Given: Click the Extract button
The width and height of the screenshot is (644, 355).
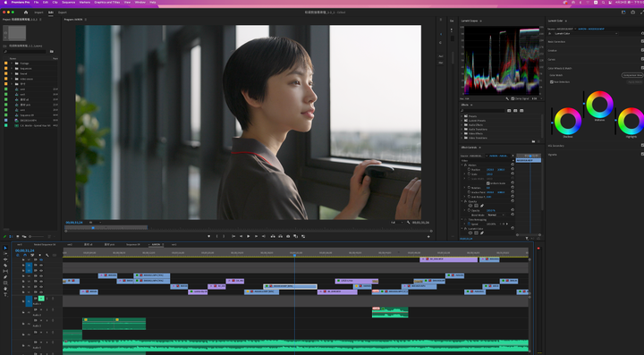Looking at the screenshot, I should tap(281, 236).
